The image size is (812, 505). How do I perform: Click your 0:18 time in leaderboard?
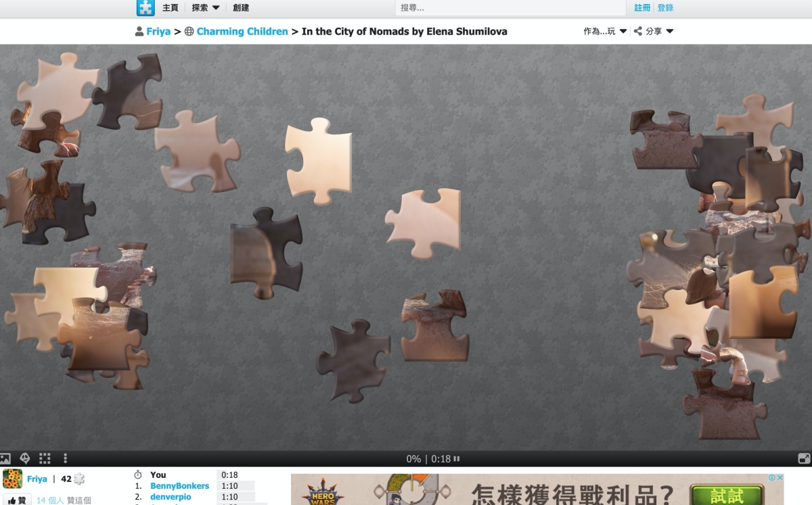pyautogui.click(x=229, y=475)
